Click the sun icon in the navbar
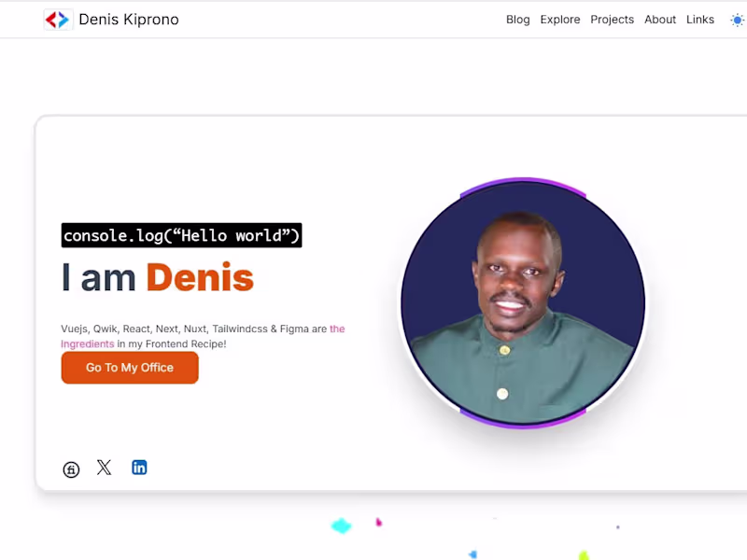The height and width of the screenshot is (560, 747). (x=737, y=19)
